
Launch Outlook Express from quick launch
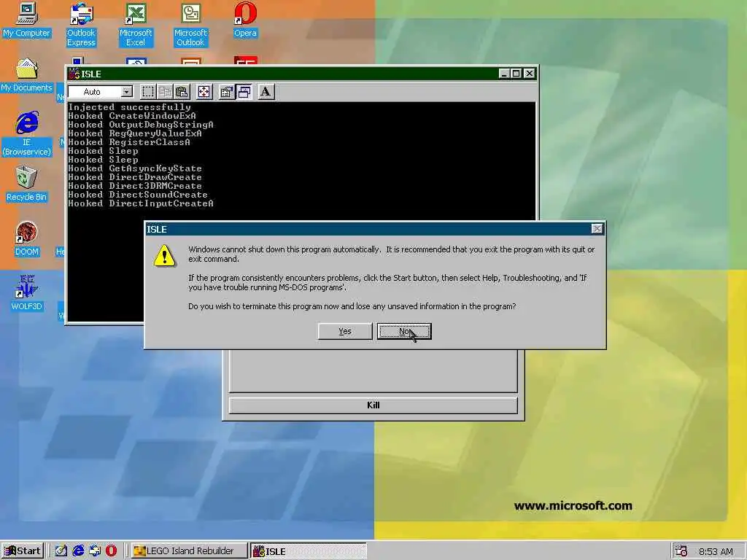coord(95,551)
